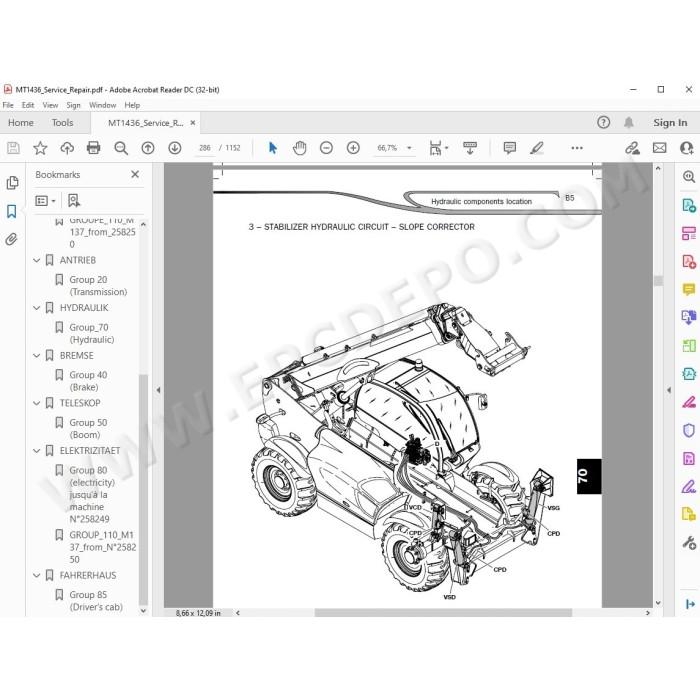
Task: Open Group 20 (Transmission) bookmark
Action: pyautogui.click(x=98, y=286)
